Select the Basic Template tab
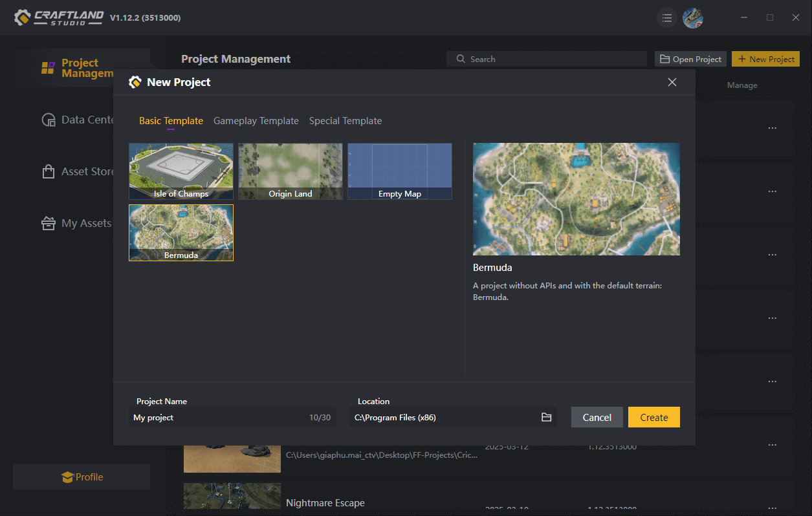 click(171, 121)
